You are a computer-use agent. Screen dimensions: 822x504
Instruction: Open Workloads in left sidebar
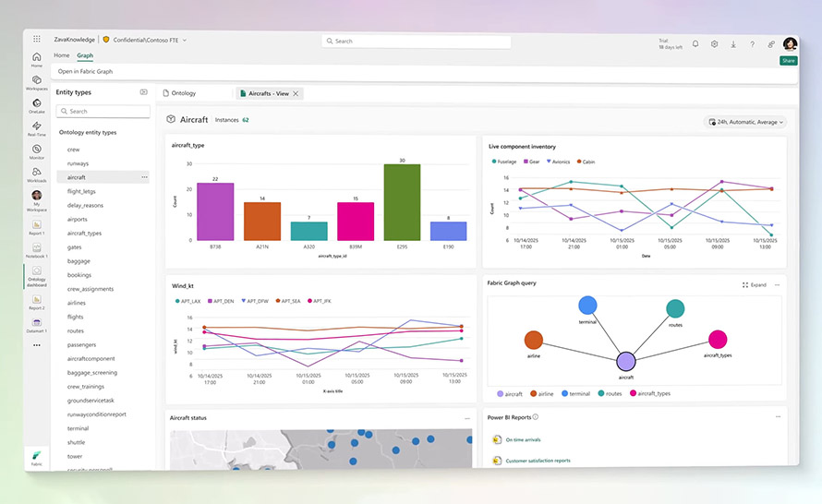[37, 174]
